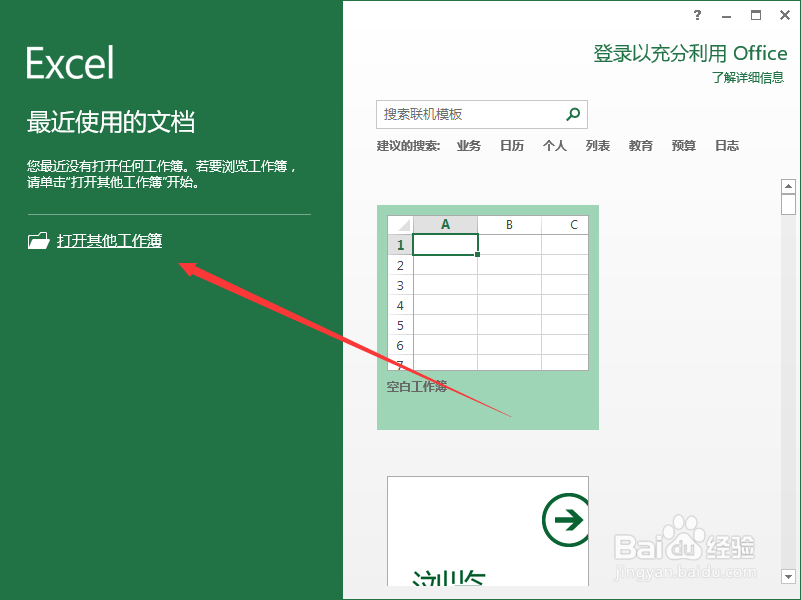Screen dimensions: 801x600
Task: Click the folder icon beside 打开其他工作簿
Action: [x=38, y=240]
